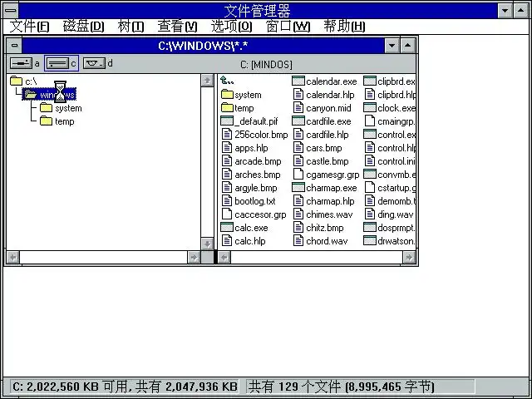Open the 文件(F) menu
The image size is (532, 399).
click(29, 26)
